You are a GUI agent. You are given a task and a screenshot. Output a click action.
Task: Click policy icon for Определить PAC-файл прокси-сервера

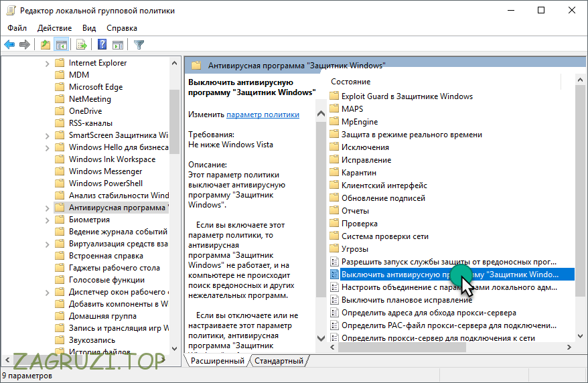334,325
